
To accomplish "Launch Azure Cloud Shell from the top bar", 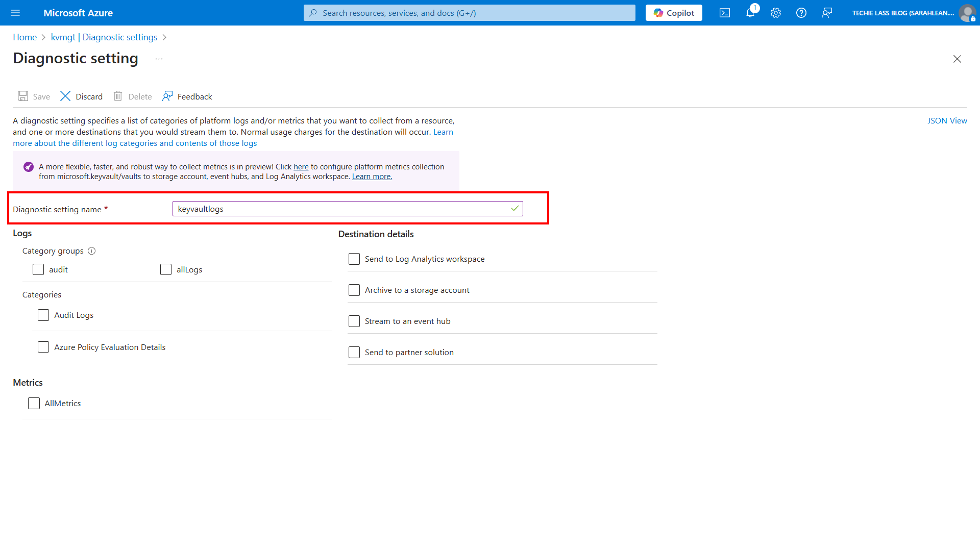I will (x=724, y=13).
